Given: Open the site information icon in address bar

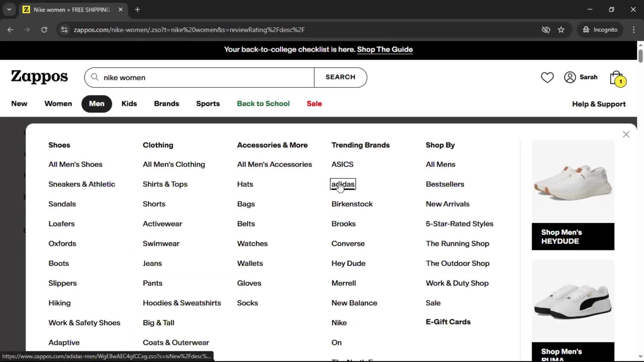Looking at the screenshot, I should pyautogui.click(x=64, y=29).
